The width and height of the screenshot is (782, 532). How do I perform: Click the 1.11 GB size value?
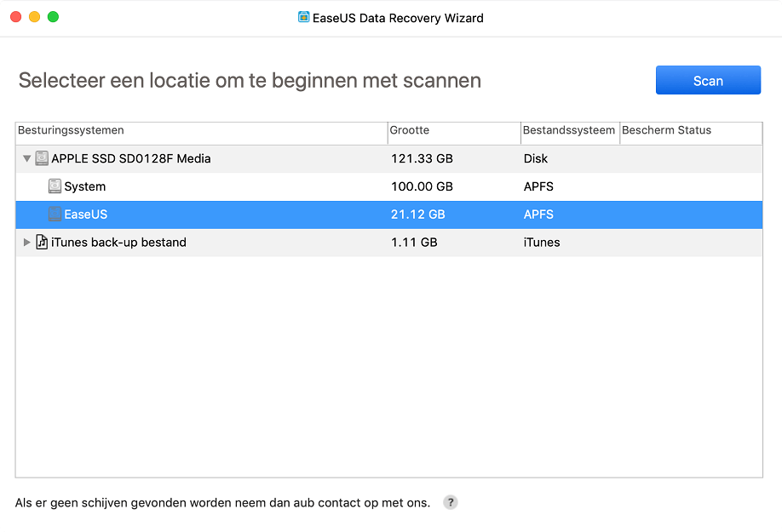pyautogui.click(x=414, y=242)
